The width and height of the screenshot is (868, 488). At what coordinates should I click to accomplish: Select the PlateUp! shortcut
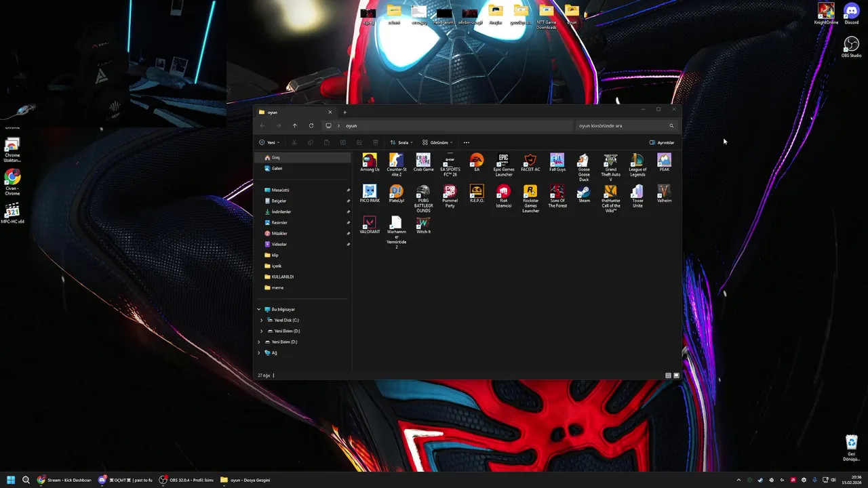397,194
